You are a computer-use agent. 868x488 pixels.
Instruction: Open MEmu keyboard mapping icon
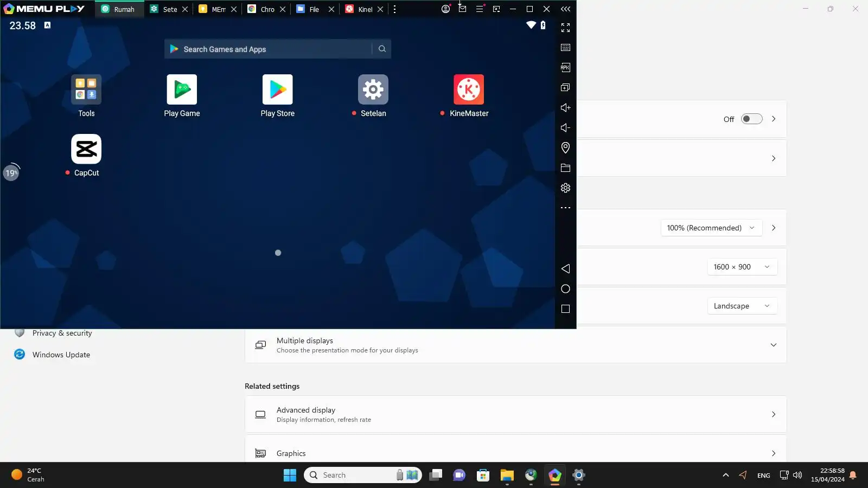tap(565, 48)
